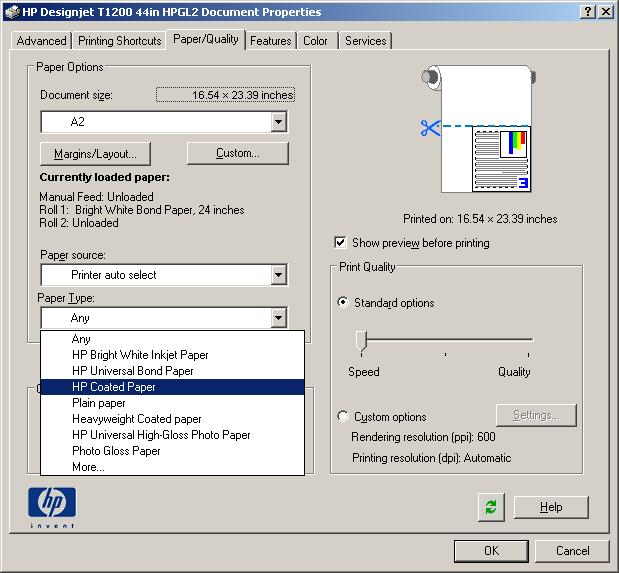Click the title bar help question mark
This screenshot has height=573, width=619.
(588, 12)
